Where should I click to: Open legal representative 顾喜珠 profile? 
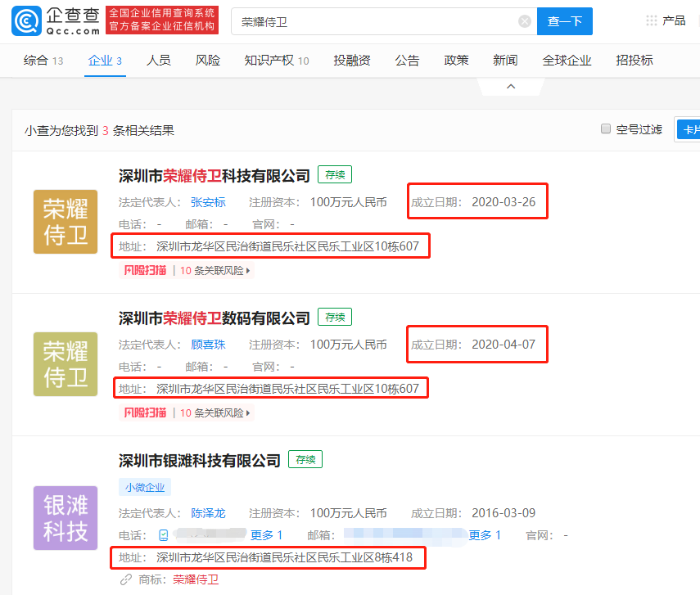(x=208, y=345)
